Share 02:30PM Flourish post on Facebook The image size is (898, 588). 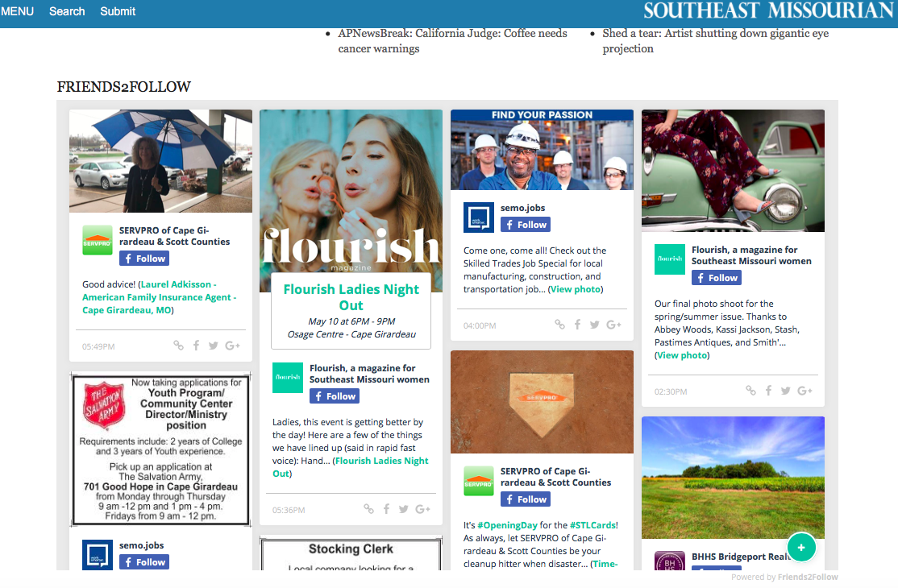click(x=768, y=390)
